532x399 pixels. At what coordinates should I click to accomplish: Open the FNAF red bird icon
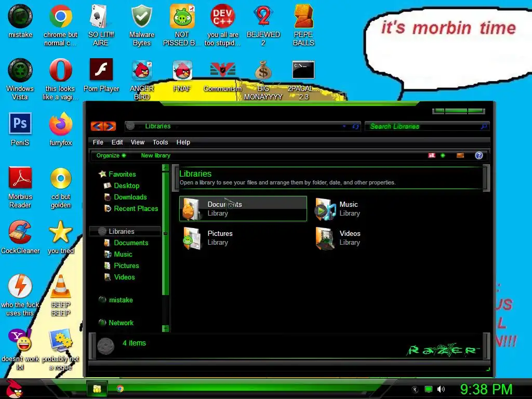[182, 75]
